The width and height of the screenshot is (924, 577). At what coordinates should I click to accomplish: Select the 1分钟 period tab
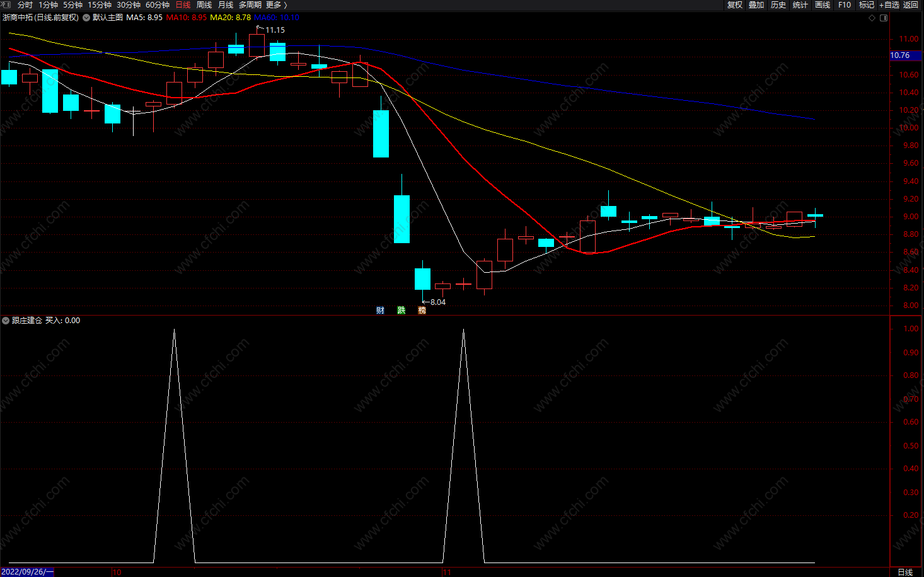49,4
